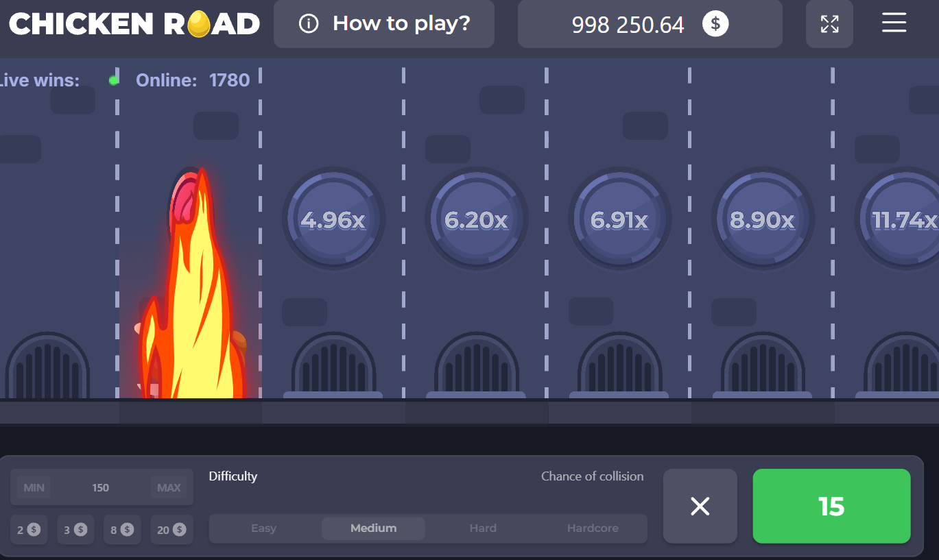Choose the 8 dollar quick bet
Screen dimensions: 939x560
pos(122,529)
